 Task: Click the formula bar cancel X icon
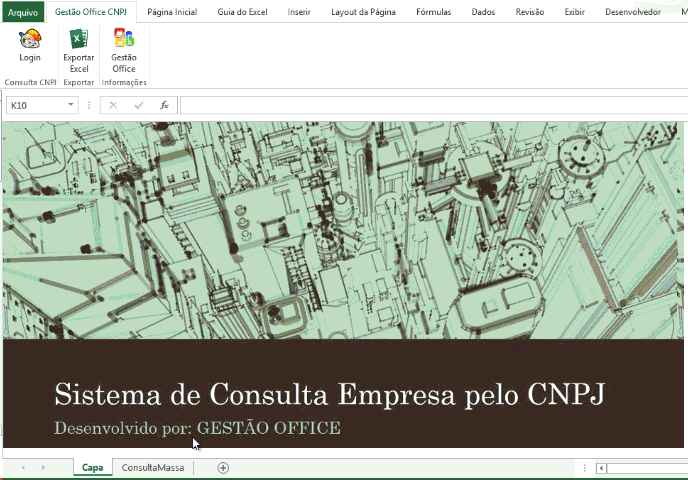(113, 105)
